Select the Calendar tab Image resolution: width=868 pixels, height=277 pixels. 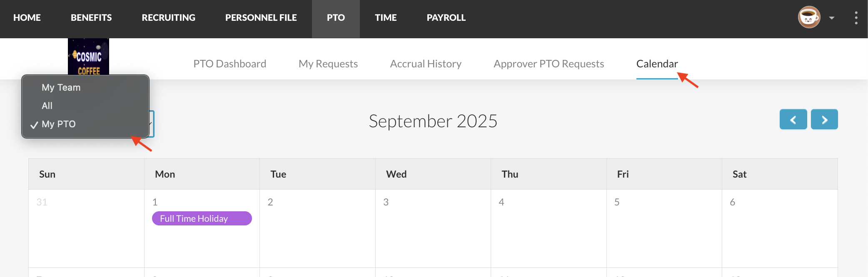[x=657, y=64]
